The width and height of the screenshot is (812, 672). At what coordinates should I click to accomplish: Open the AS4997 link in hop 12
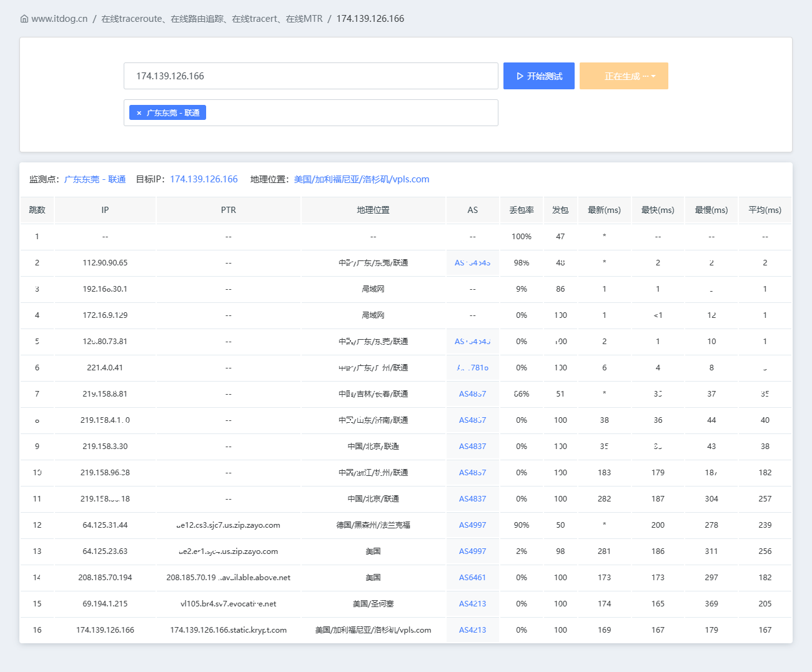click(x=472, y=525)
